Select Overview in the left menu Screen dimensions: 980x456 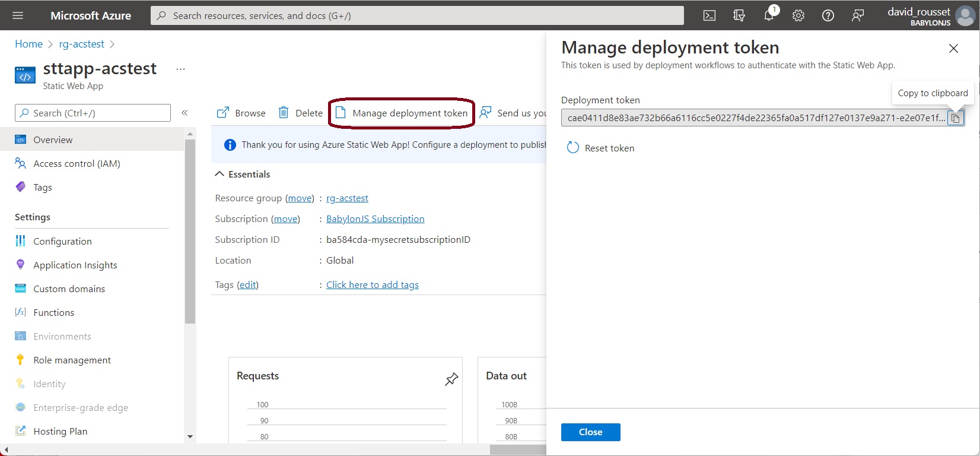pyautogui.click(x=93, y=140)
